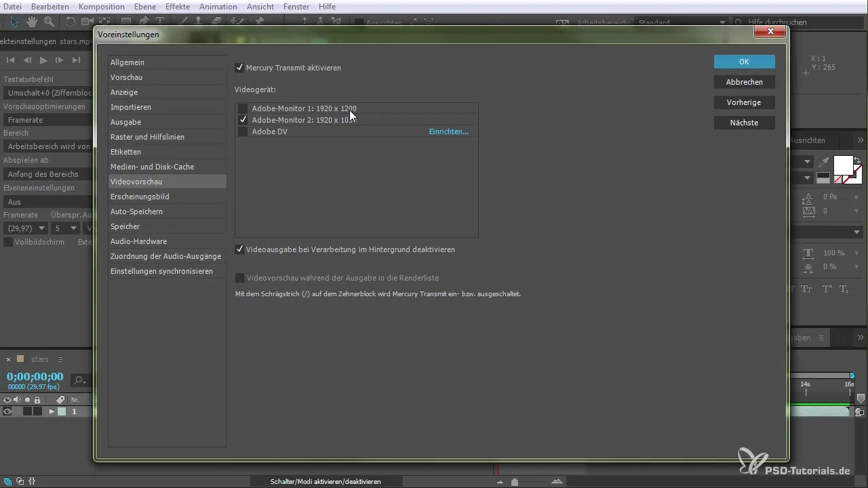Toggle Videoausgabe bei Verarbeitung im Hintergrund deaktivieren
The width and height of the screenshot is (868, 488).
pyautogui.click(x=239, y=249)
